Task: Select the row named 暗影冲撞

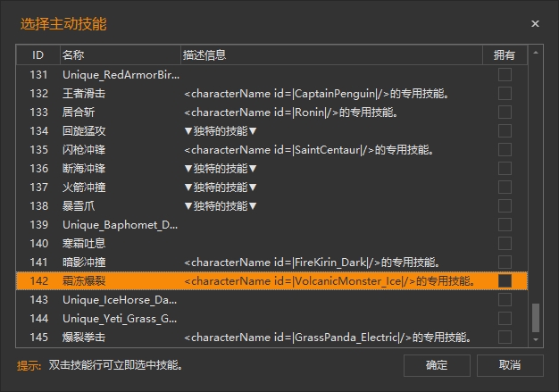Action: 272,263
